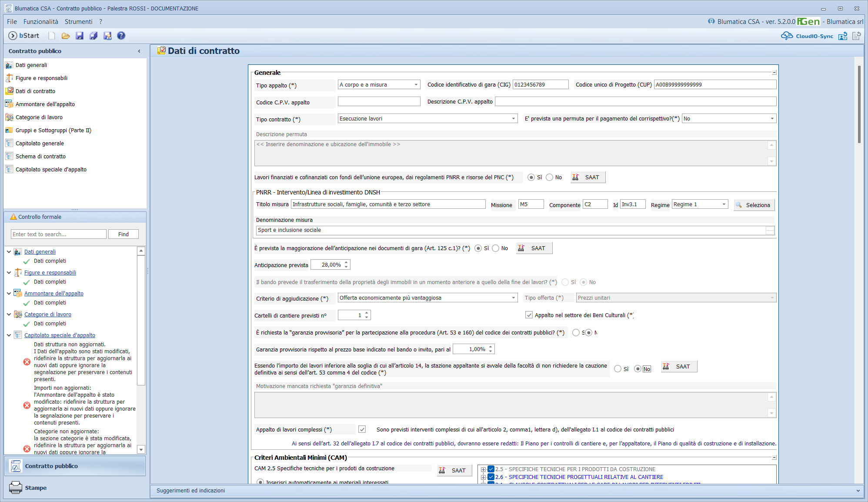This screenshot has width=868, height=502.
Task: Click the contact card sync icon
Action: pos(843,36)
